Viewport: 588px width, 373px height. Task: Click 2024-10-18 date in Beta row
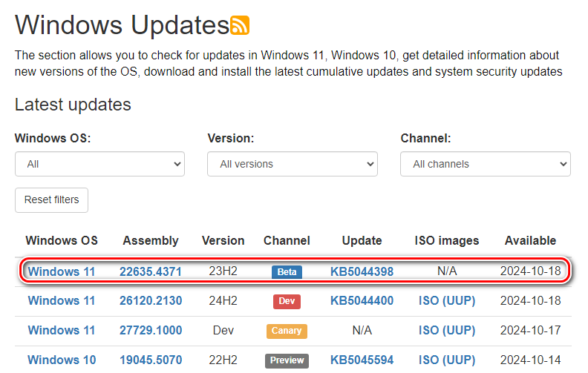click(x=530, y=271)
